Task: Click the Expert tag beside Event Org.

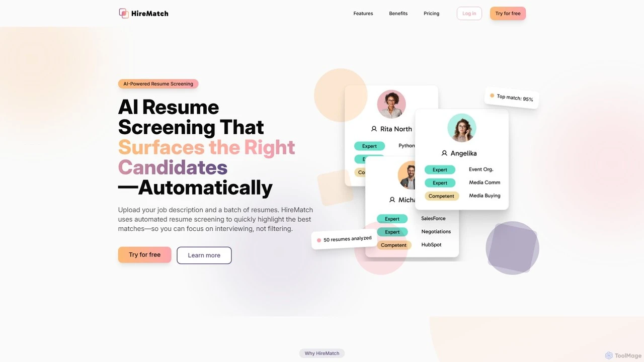Action: (x=440, y=170)
